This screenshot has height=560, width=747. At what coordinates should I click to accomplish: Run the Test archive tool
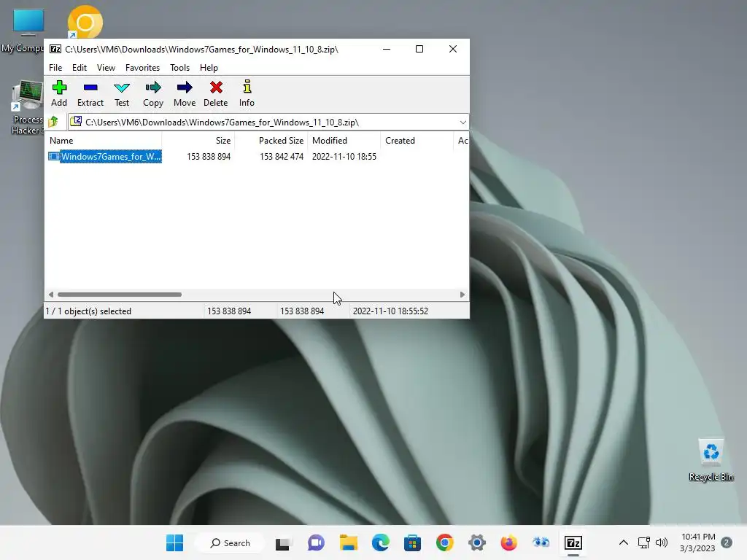pyautogui.click(x=122, y=93)
